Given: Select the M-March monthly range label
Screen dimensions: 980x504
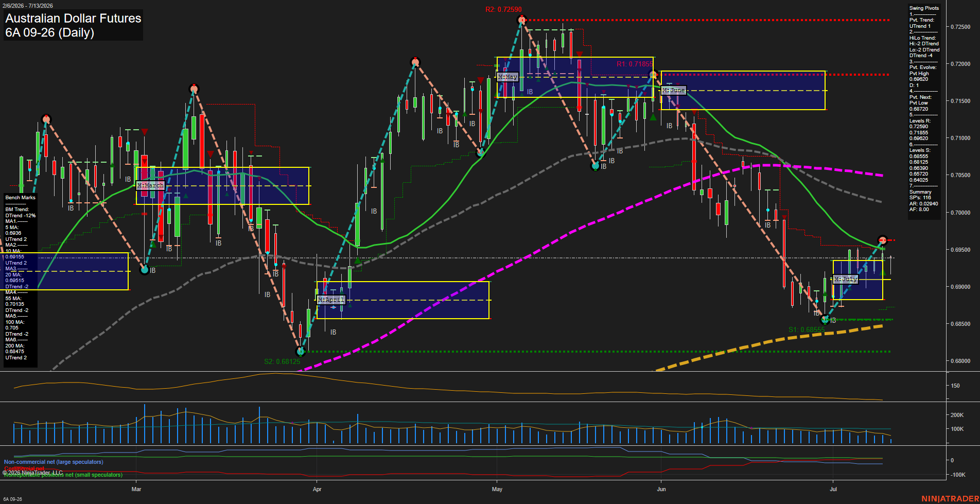Looking at the screenshot, I should tap(150, 185).
